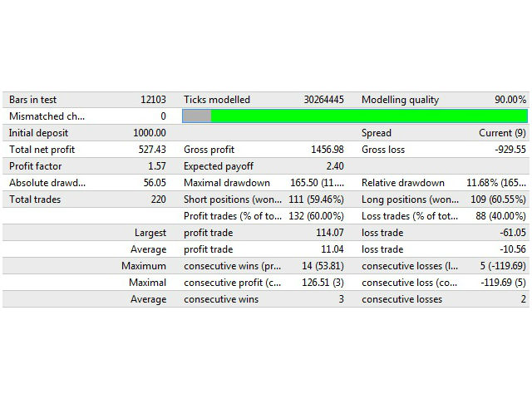Select the Long positions 109 (60.55%) value
Viewport: 532px width, 399px height.
coord(498,199)
